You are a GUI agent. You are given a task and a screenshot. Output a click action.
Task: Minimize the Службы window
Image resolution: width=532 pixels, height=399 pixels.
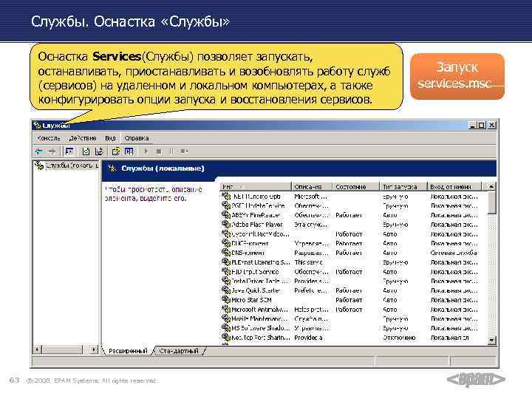[x=473, y=125]
